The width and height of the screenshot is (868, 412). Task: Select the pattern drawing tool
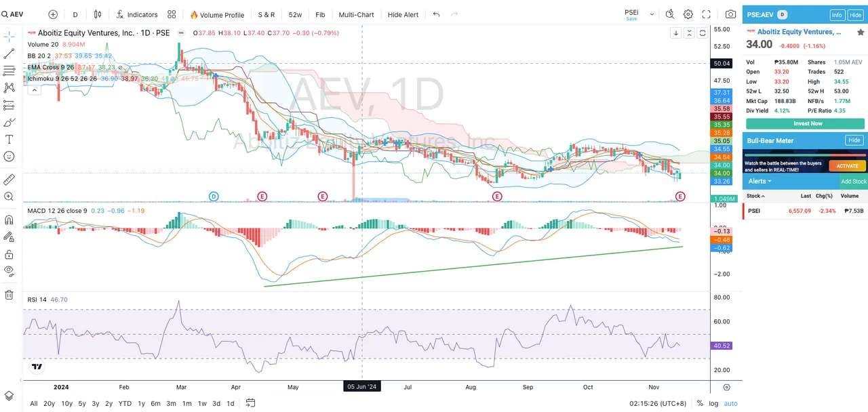click(9, 87)
